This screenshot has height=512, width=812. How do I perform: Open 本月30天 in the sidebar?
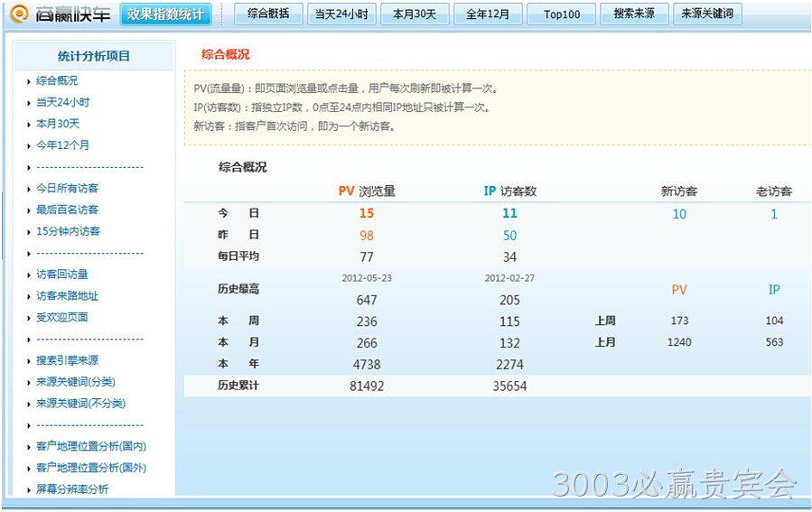[58, 124]
